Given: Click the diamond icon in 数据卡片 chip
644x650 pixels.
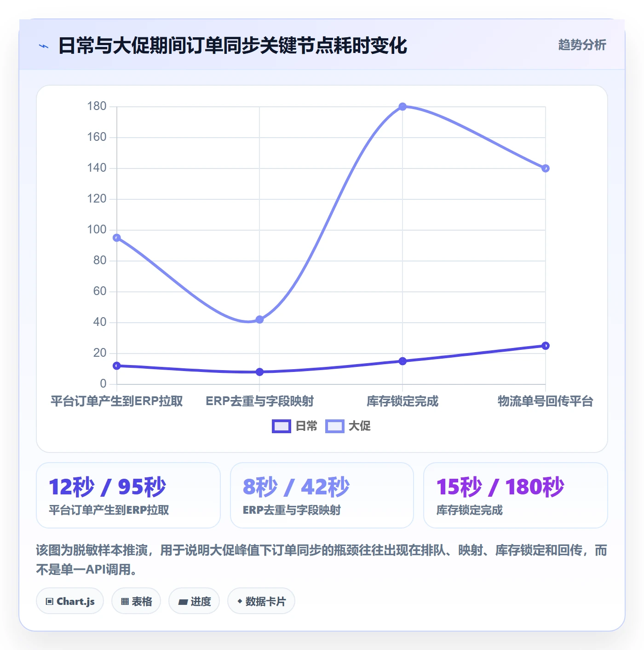Looking at the screenshot, I should point(240,601).
